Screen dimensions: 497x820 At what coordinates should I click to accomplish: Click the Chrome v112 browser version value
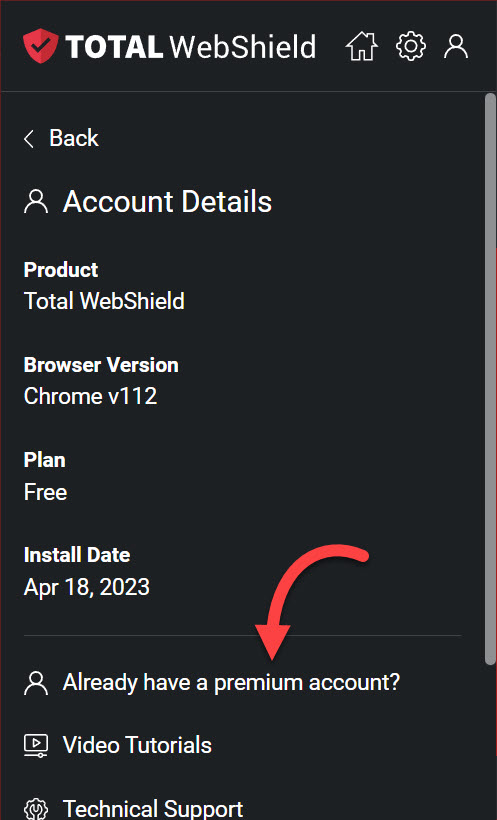coord(91,396)
